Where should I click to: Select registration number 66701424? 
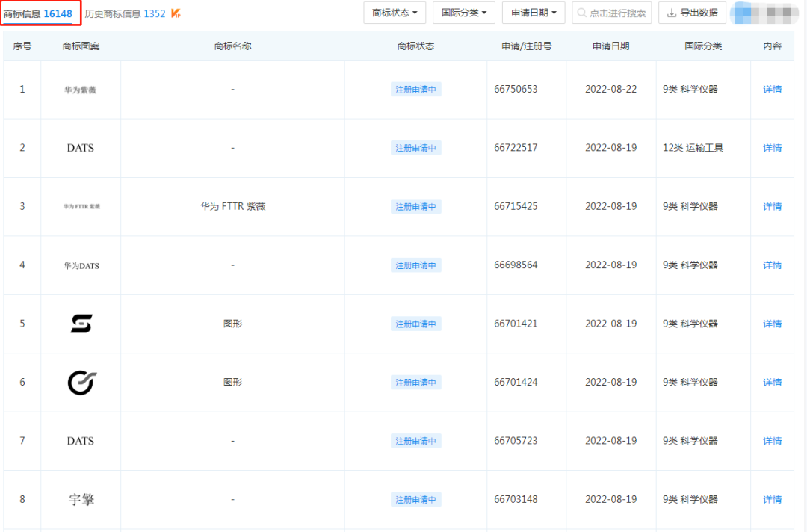click(516, 383)
